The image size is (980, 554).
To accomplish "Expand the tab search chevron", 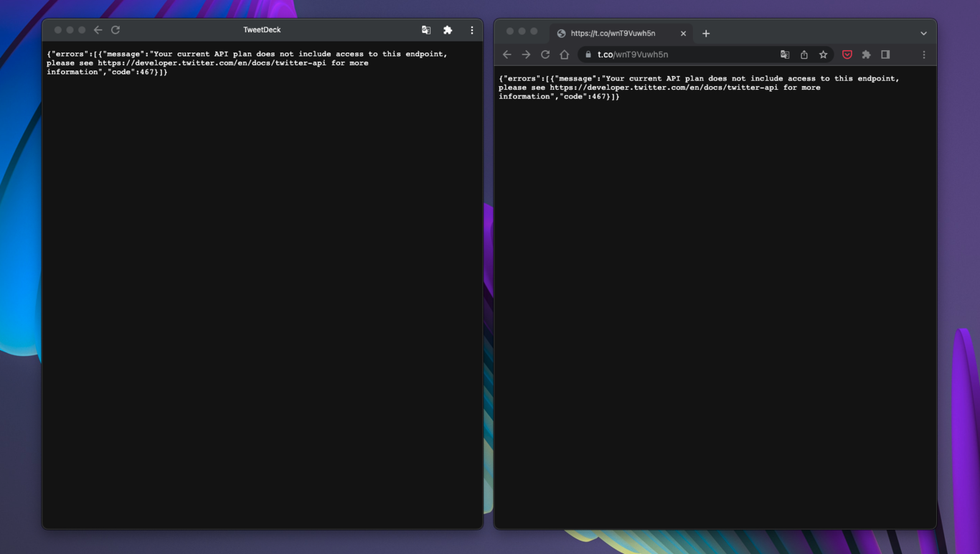I will [x=923, y=33].
